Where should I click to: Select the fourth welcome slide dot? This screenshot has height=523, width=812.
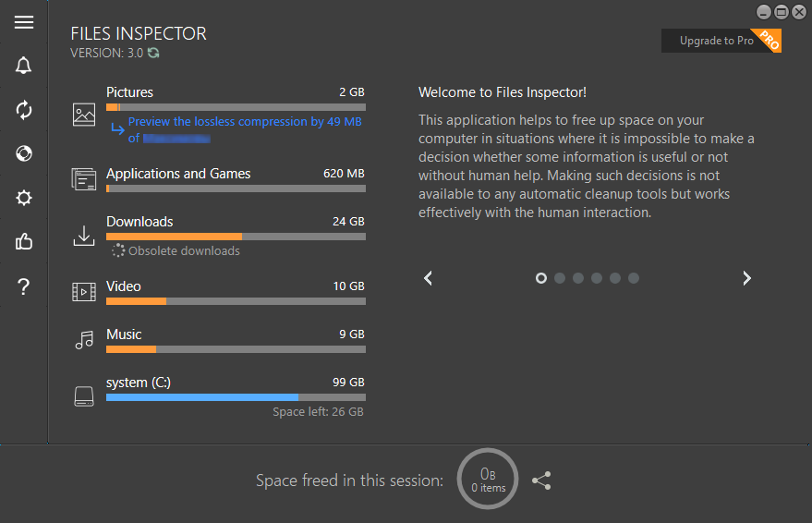(x=597, y=278)
